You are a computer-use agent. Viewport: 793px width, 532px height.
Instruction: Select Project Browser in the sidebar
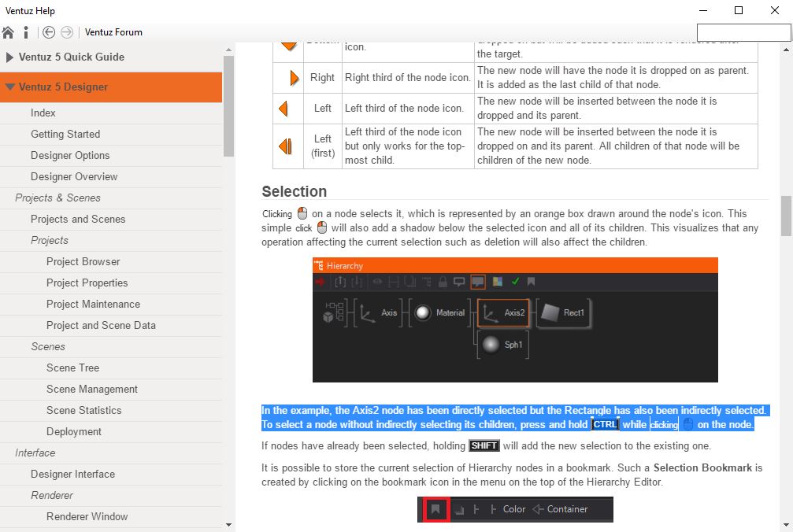click(x=83, y=261)
